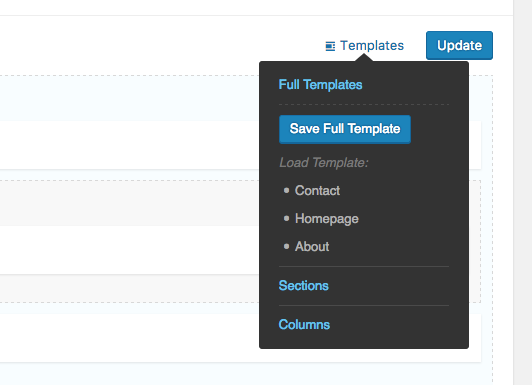Select the white row block below the Columns popup

tap(241, 355)
